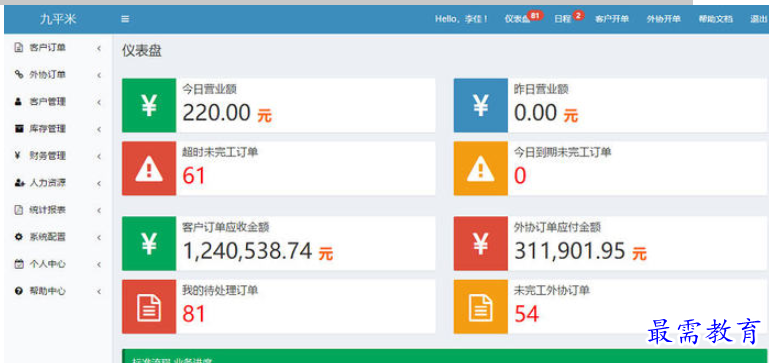The width and height of the screenshot is (769, 363).
Task: Toggle the hamburger sidebar menu icon
Action: click(x=125, y=19)
